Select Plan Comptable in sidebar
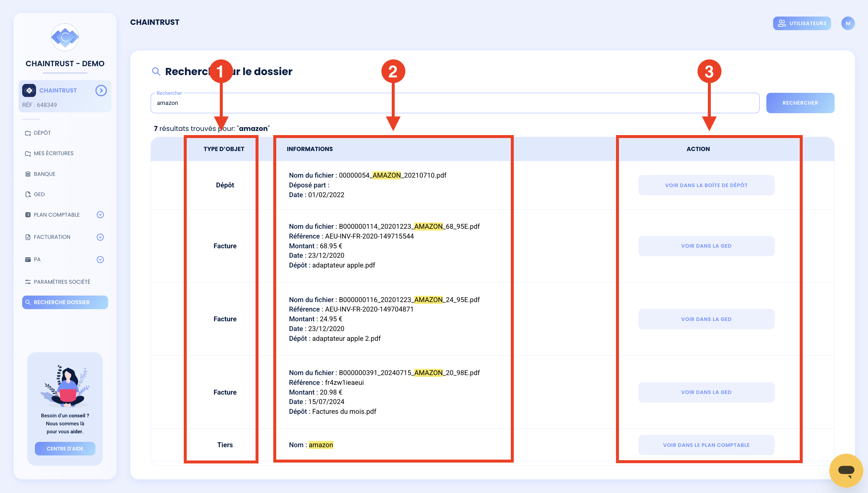 56,215
